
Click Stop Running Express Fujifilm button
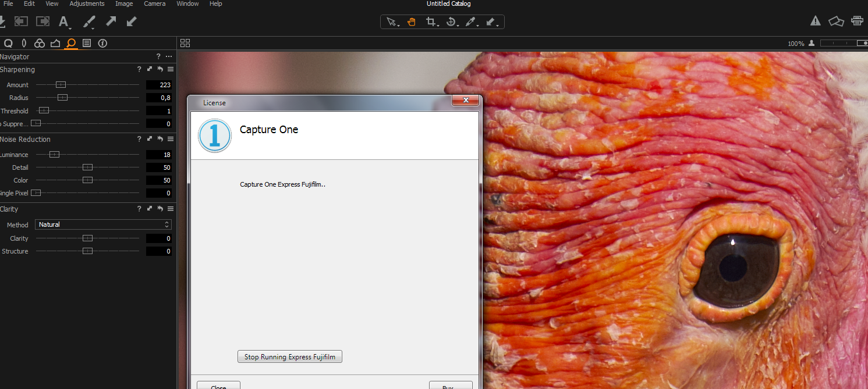pyautogui.click(x=289, y=356)
